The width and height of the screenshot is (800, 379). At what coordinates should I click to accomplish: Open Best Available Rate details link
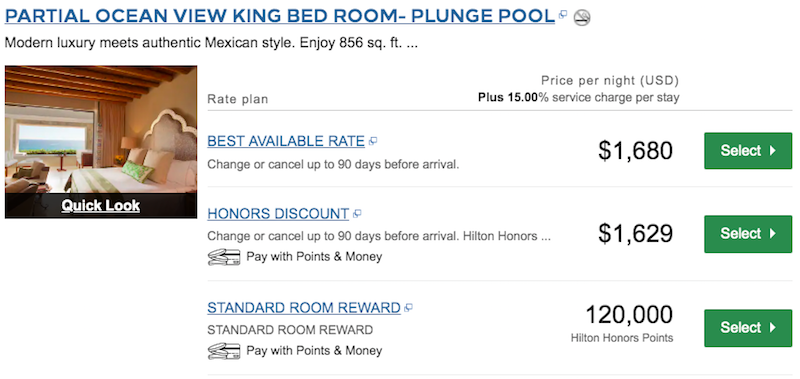(286, 141)
